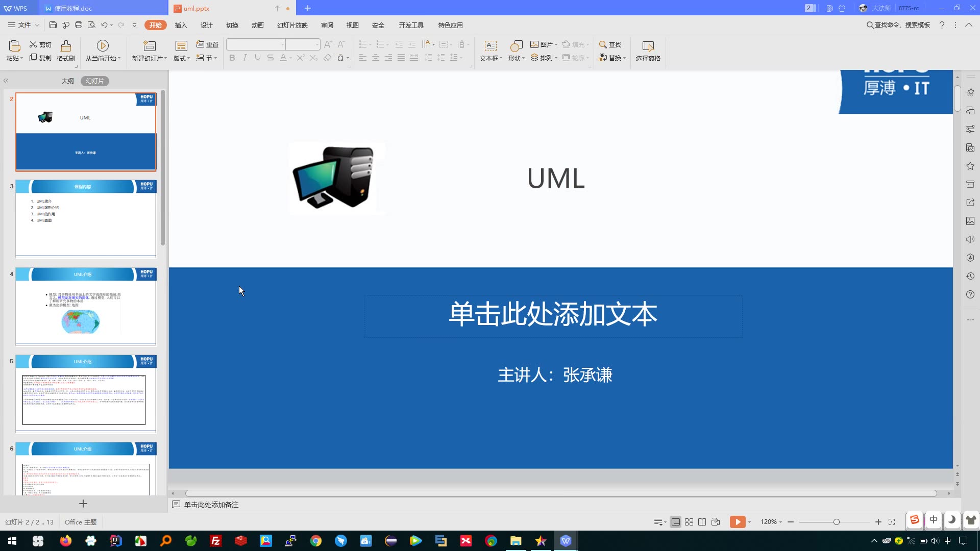Click the add notes (单击此处添加备注) area
The width and height of the screenshot is (980, 551).
point(211,505)
